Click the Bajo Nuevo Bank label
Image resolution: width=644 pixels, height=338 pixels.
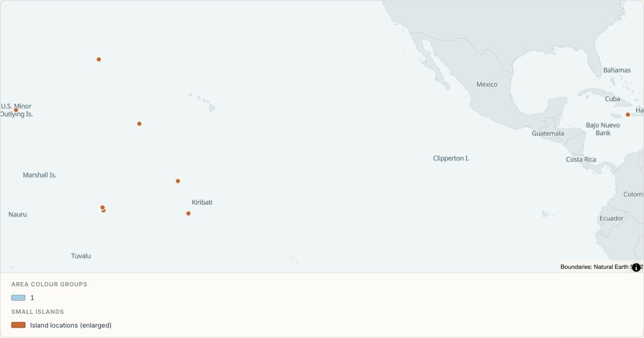click(x=603, y=129)
